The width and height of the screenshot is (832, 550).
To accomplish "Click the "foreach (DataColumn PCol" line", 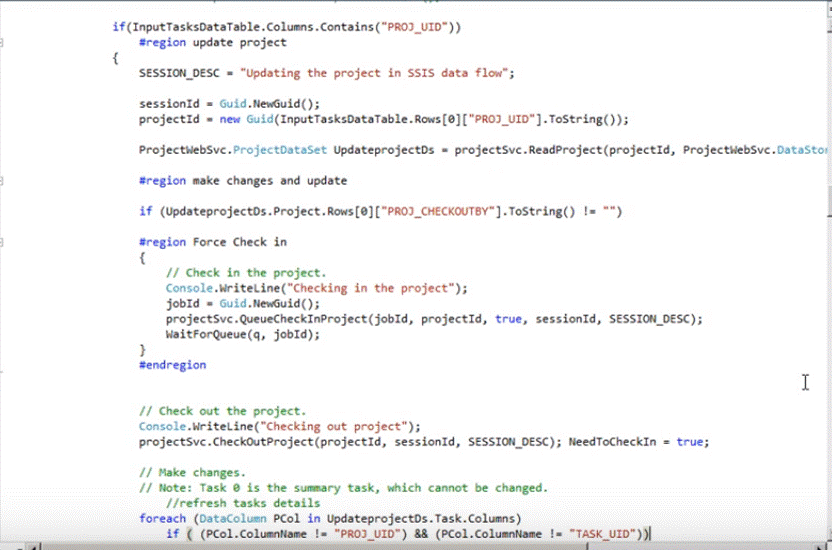I will (330, 519).
